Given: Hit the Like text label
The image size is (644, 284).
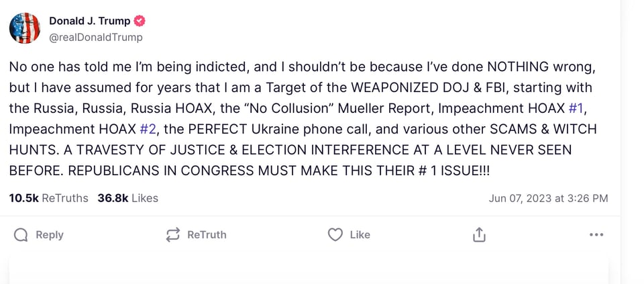Looking at the screenshot, I should pos(360,234).
